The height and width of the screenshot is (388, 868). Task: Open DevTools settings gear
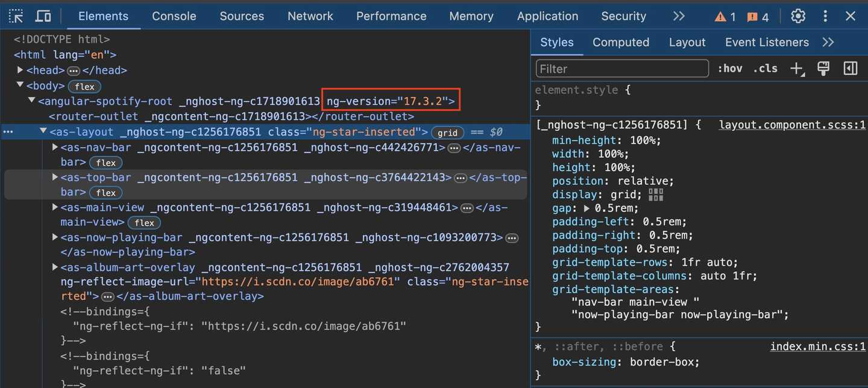(798, 16)
